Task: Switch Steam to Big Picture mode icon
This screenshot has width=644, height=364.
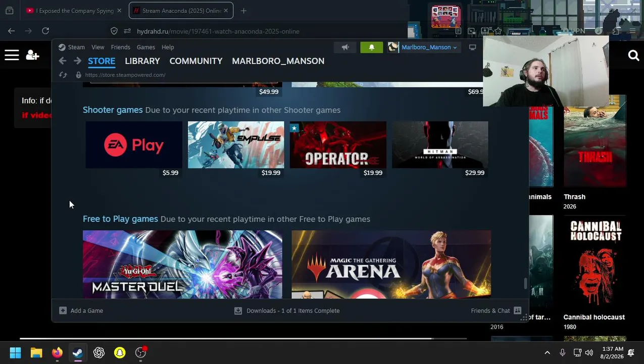Action: [x=472, y=47]
